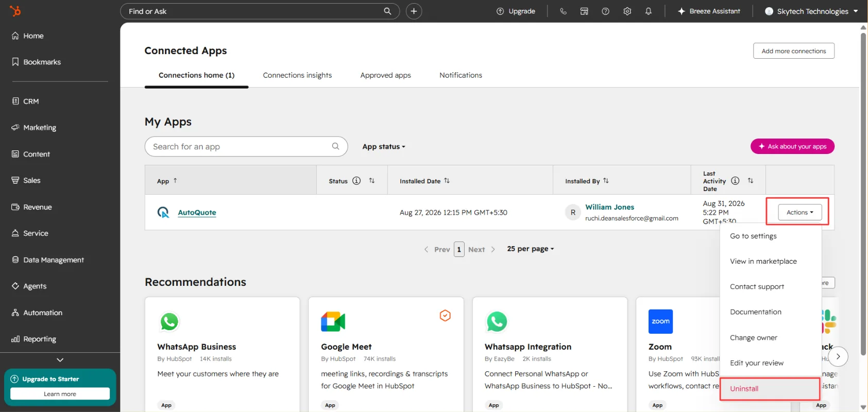Image resolution: width=868 pixels, height=412 pixels.
Task: Select the Connections home (1) tab
Action: [x=196, y=75]
